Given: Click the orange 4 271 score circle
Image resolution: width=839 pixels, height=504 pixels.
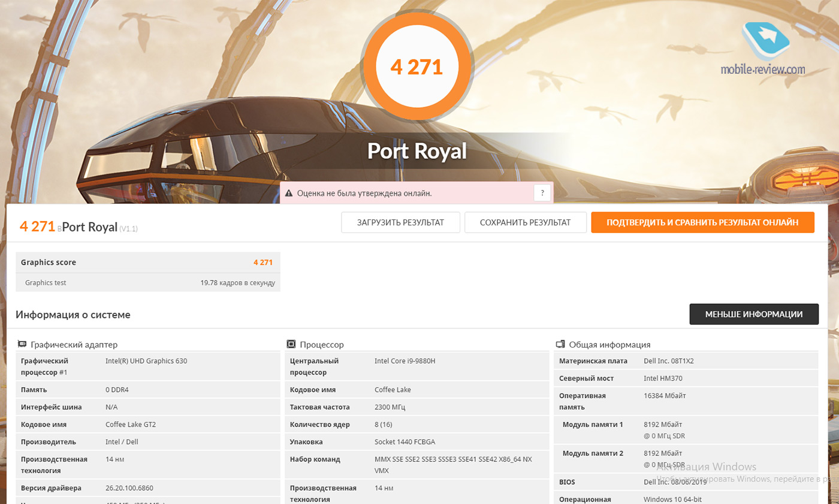Looking at the screenshot, I should (417, 67).
